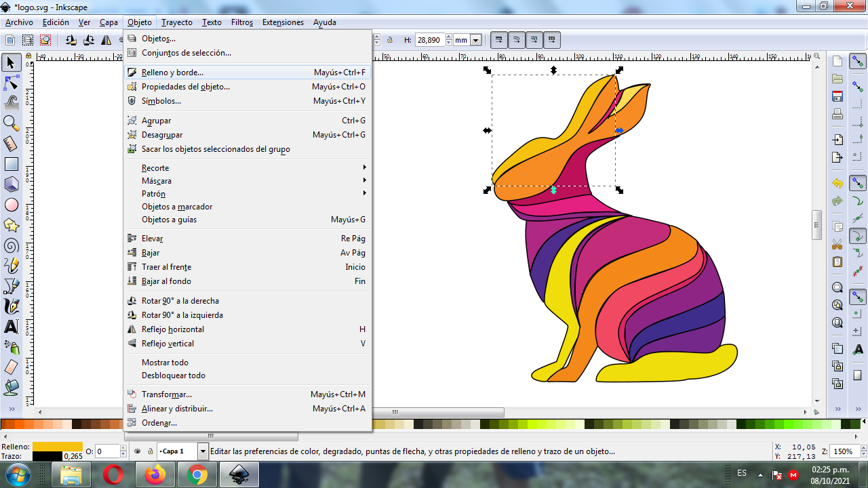
Task: Select the arrow Selector tool
Action: click(11, 63)
